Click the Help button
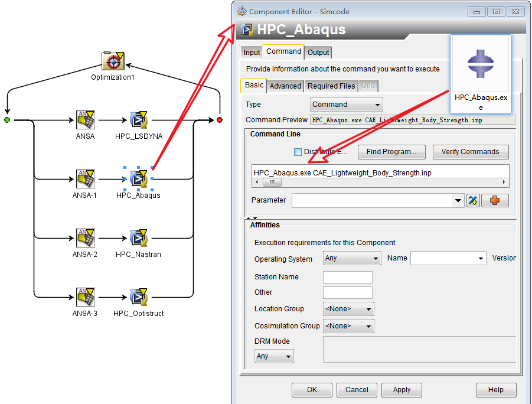Screen dimensions: 532x404 coord(496,390)
